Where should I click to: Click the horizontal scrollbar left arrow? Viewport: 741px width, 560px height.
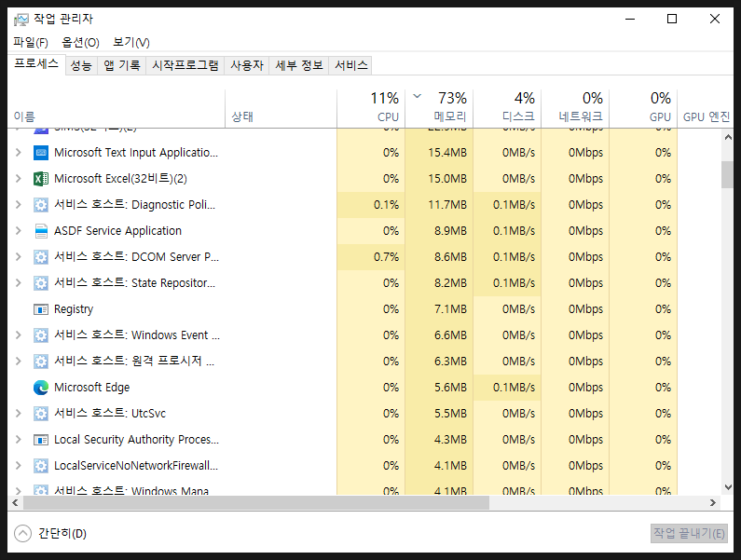[x=15, y=503]
